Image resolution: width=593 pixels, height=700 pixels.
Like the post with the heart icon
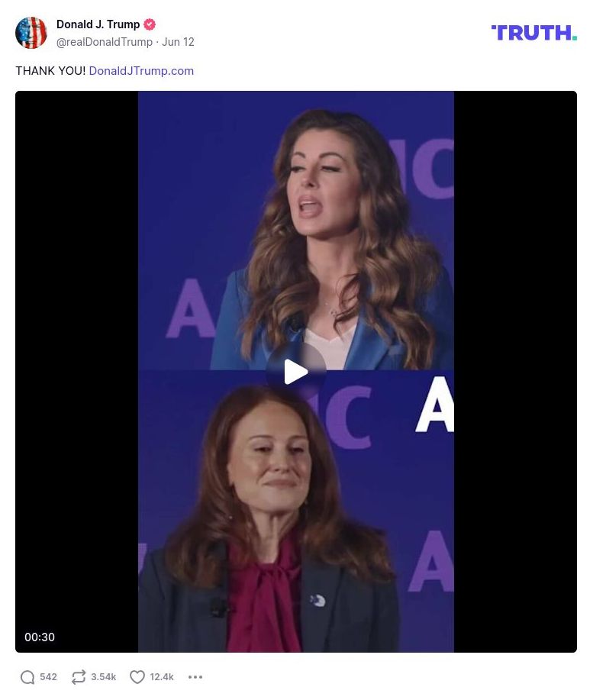137,677
